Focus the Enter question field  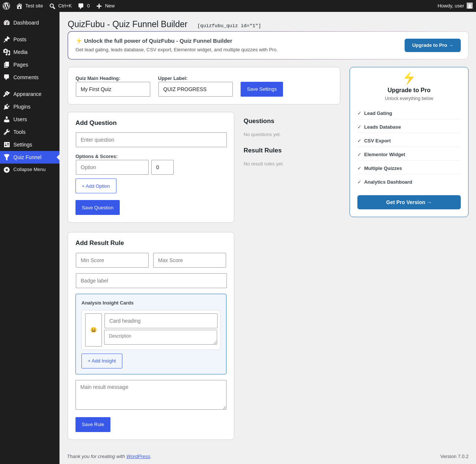click(x=151, y=140)
